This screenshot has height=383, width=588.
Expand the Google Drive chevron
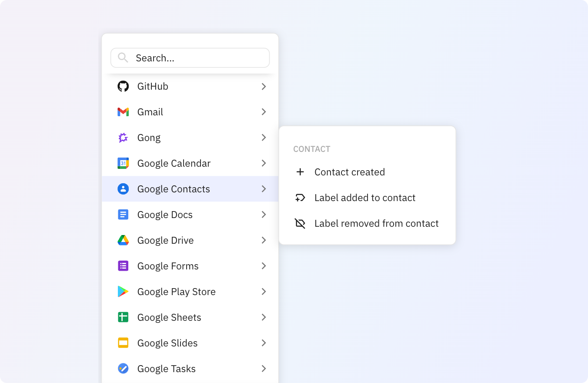point(264,240)
